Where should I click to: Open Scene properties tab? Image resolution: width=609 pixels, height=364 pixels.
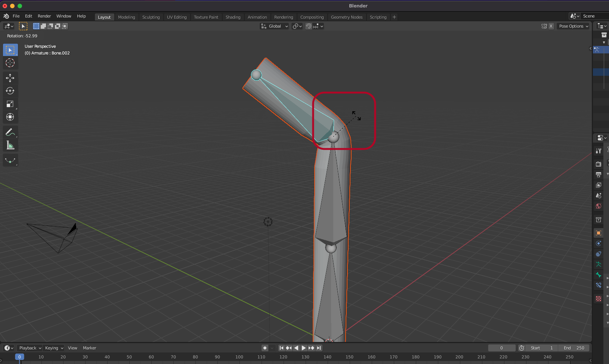(599, 195)
